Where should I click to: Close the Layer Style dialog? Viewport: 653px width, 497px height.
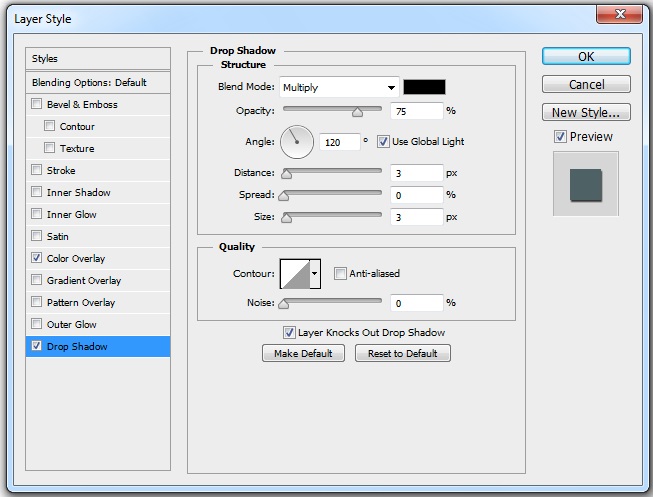(x=620, y=14)
